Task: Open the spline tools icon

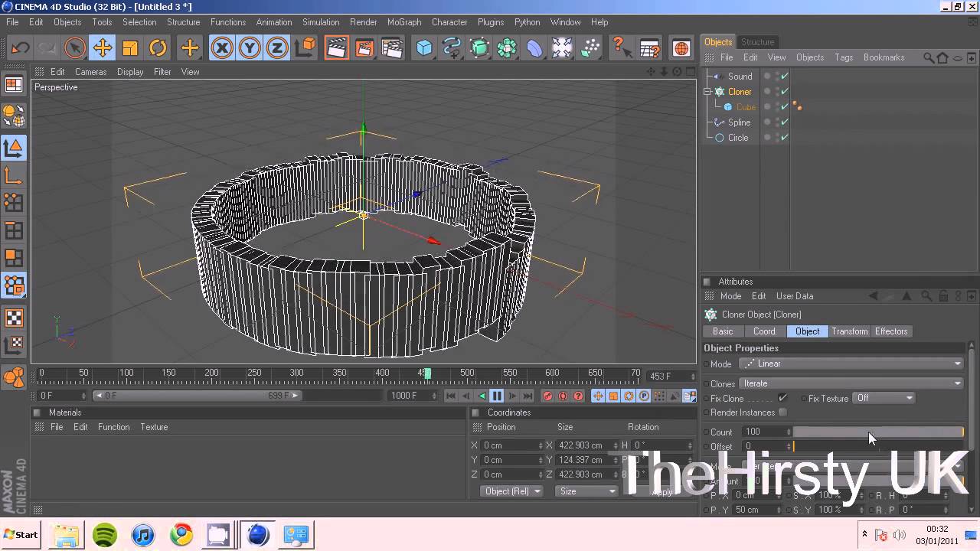Action: point(452,48)
